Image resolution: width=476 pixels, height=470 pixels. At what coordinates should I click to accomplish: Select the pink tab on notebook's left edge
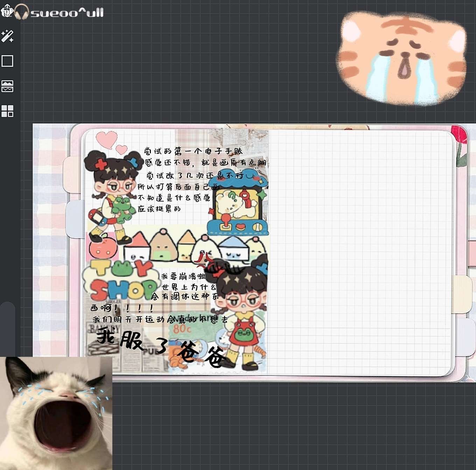pyautogui.click(x=72, y=175)
